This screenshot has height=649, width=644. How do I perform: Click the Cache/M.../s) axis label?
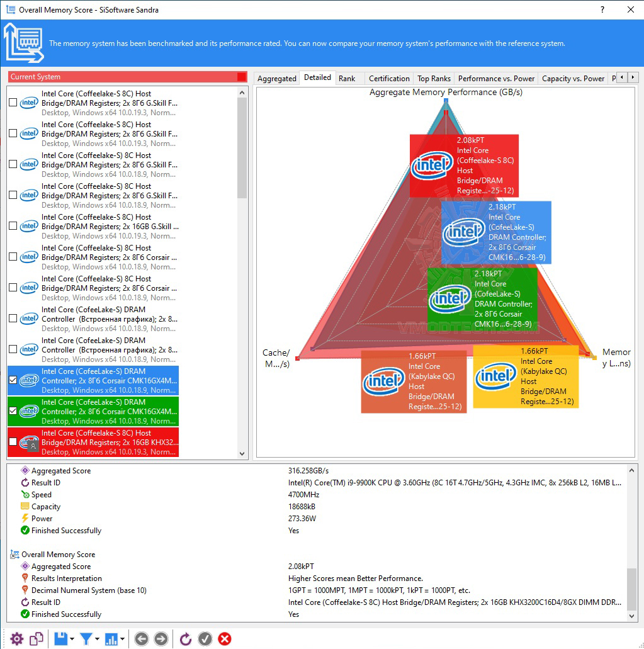click(276, 358)
